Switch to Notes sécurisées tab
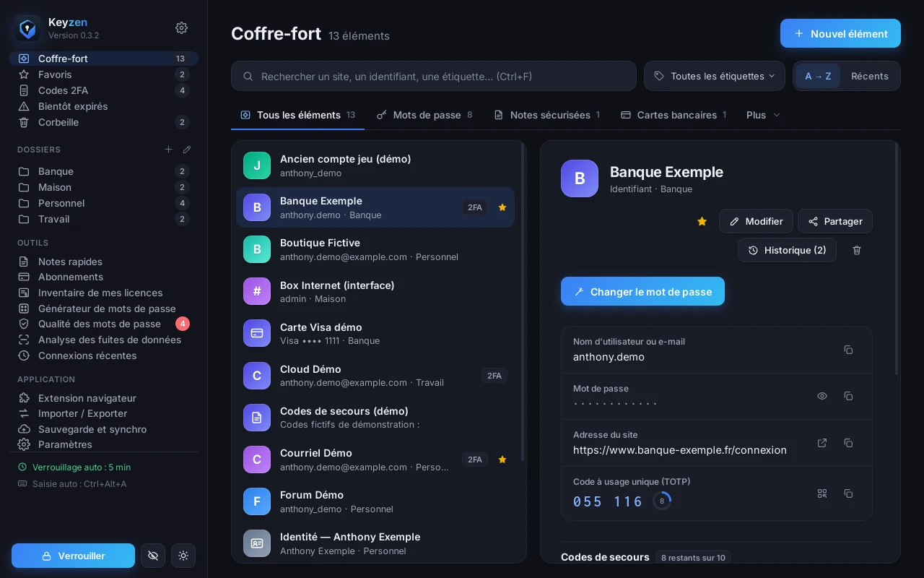The image size is (924, 578). [546, 115]
